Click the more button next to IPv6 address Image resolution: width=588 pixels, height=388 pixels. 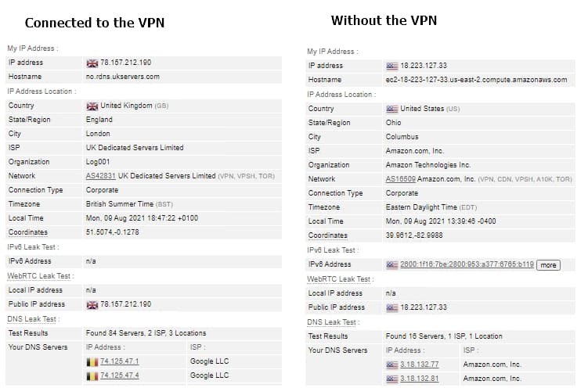(548, 265)
